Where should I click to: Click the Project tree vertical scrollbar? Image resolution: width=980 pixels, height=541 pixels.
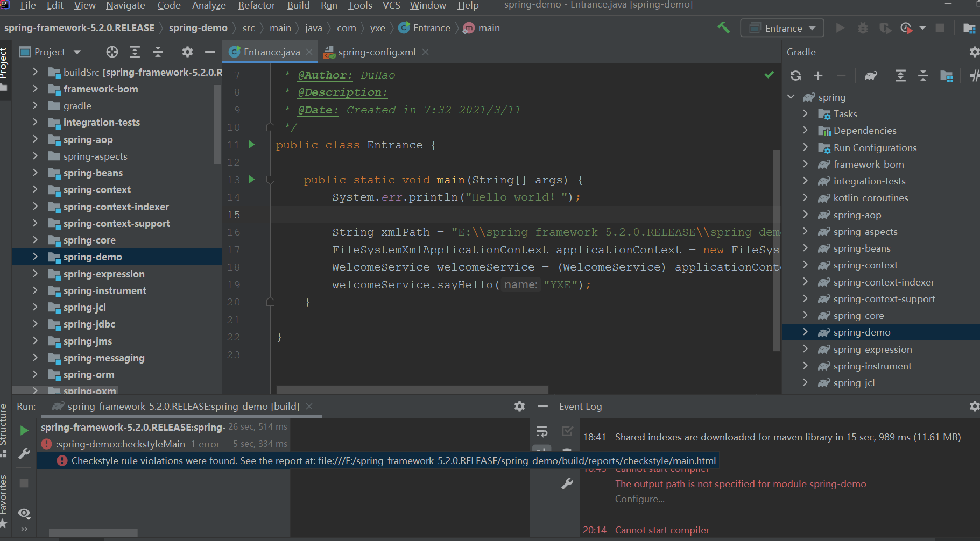[217, 124]
